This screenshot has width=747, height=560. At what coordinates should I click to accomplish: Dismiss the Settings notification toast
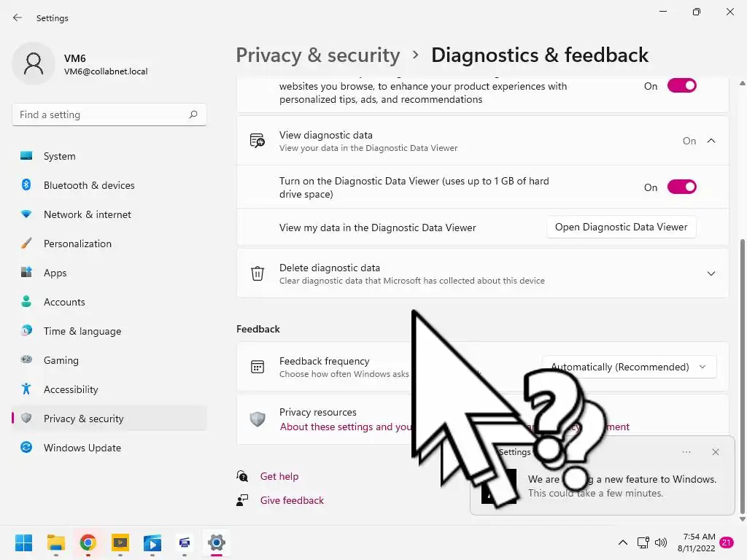[x=716, y=452]
